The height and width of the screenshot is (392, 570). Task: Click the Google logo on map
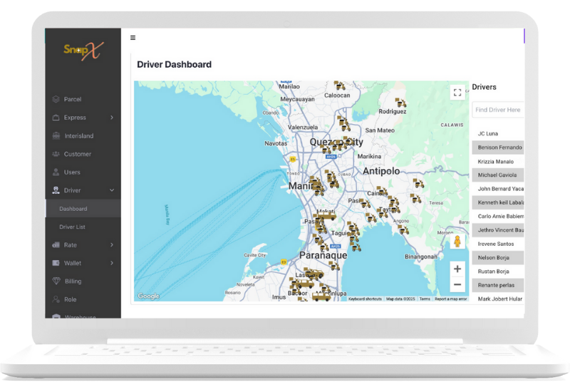148,296
